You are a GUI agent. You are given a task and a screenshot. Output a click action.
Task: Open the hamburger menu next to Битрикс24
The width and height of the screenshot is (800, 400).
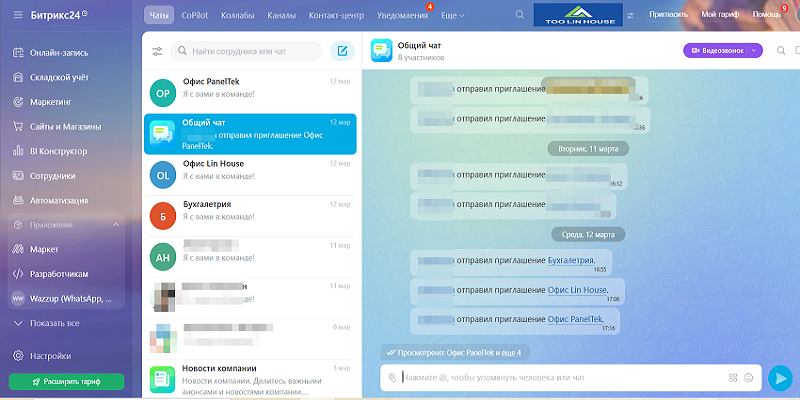coord(18,15)
